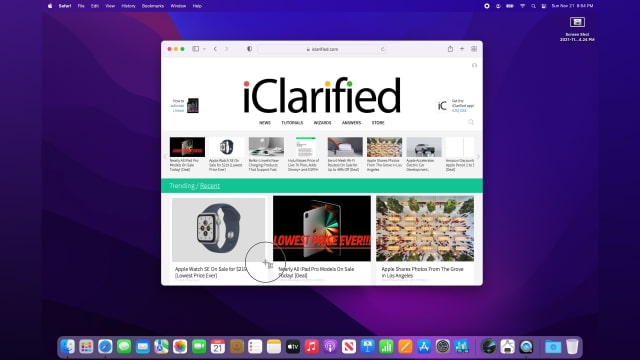Open the Window menu

tap(178, 6)
